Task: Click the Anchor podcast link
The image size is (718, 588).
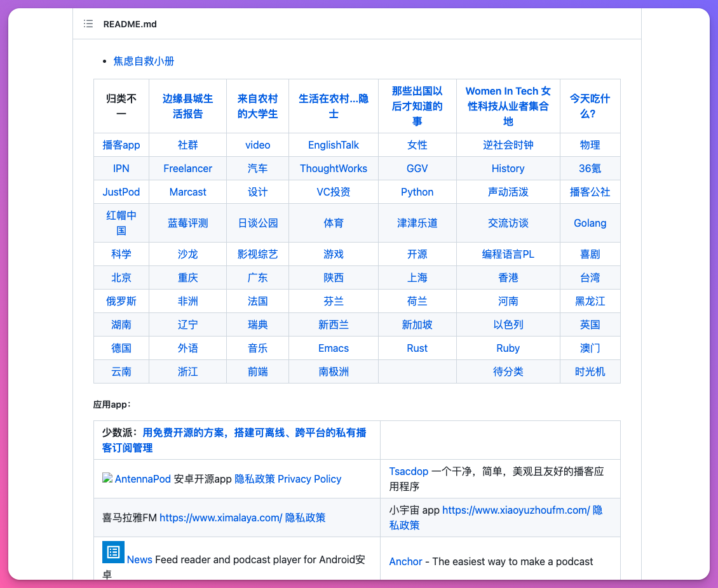Action: [405, 561]
